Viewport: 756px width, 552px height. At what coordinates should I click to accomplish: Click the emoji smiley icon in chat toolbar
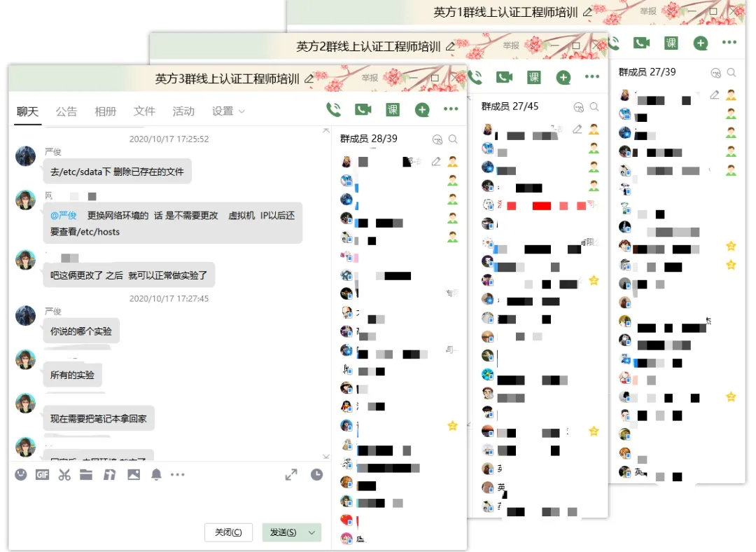21,474
